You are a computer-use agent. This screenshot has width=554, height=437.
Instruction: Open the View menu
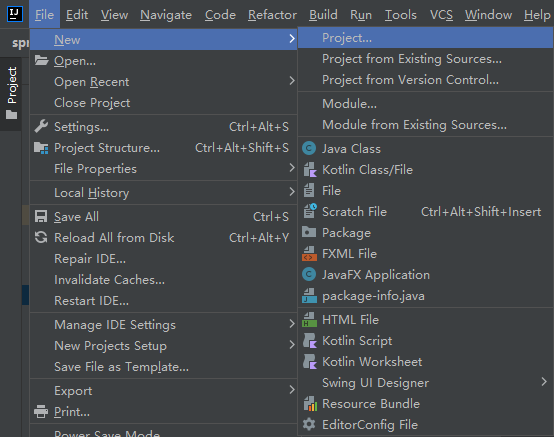click(x=114, y=14)
